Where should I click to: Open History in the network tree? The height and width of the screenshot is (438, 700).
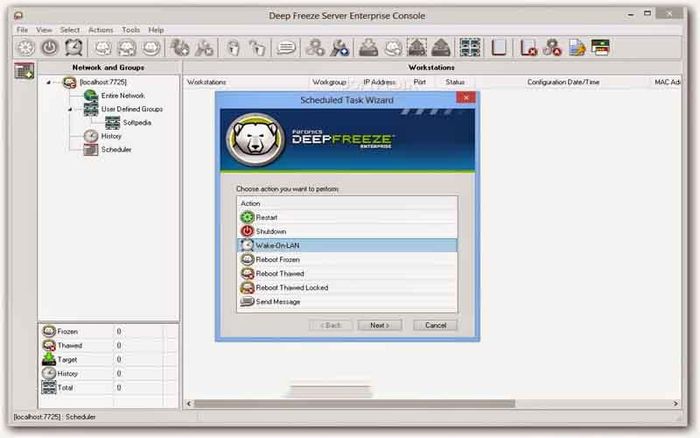coord(111,136)
